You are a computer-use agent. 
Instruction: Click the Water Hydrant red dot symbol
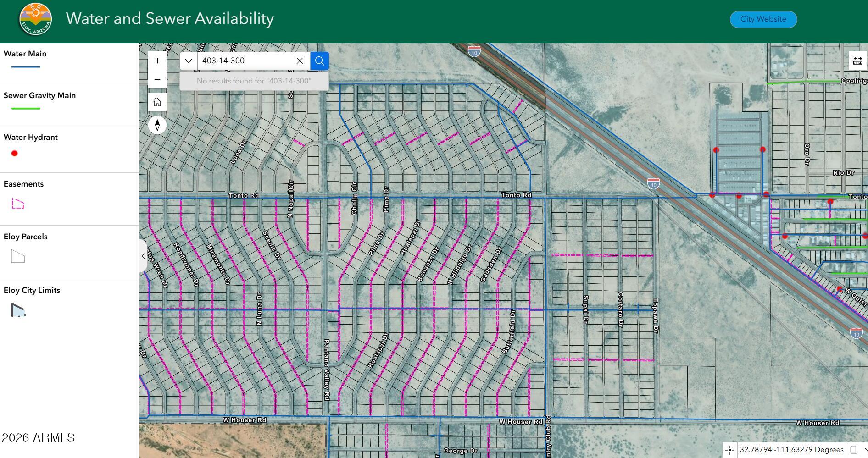15,154
